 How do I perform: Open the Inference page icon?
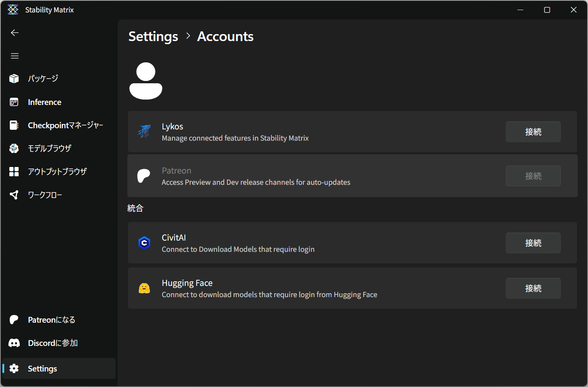click(14, 102)
